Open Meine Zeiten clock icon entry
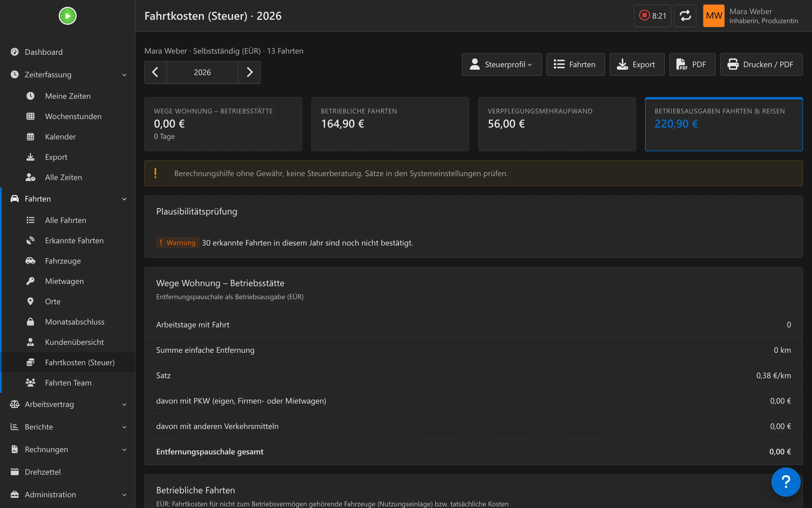812x508 pixels. (67, 96)
